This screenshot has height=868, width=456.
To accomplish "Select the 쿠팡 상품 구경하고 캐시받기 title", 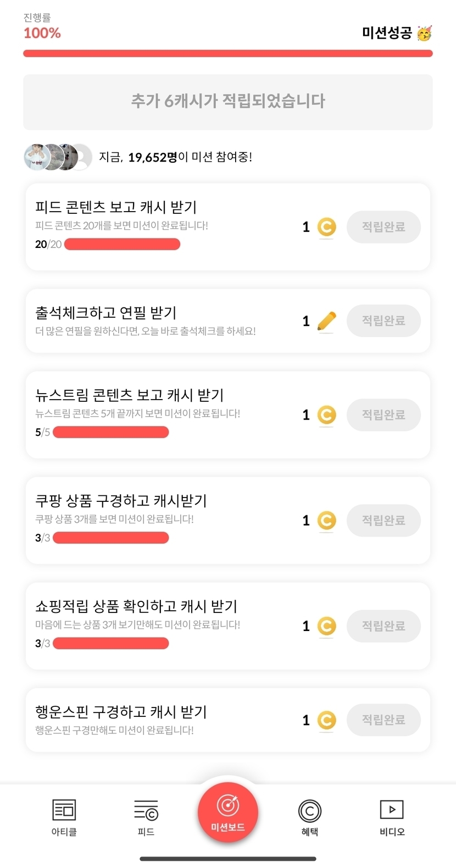I will point(121,501).
